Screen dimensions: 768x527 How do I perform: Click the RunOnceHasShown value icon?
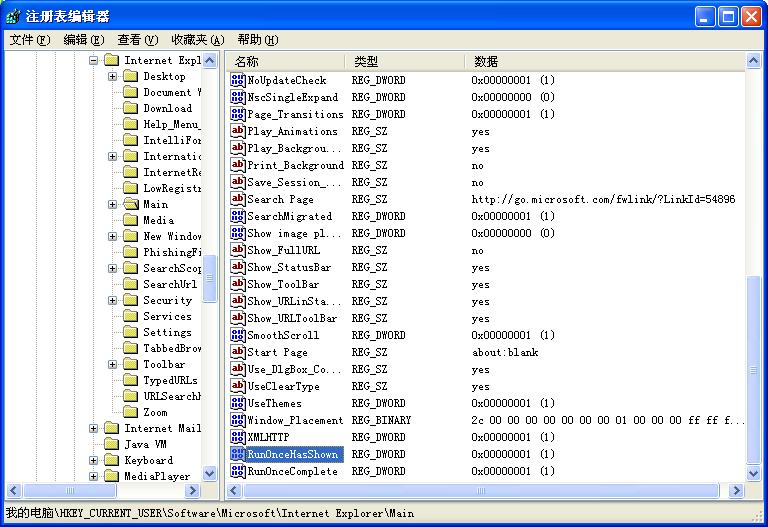coord(238,454)
